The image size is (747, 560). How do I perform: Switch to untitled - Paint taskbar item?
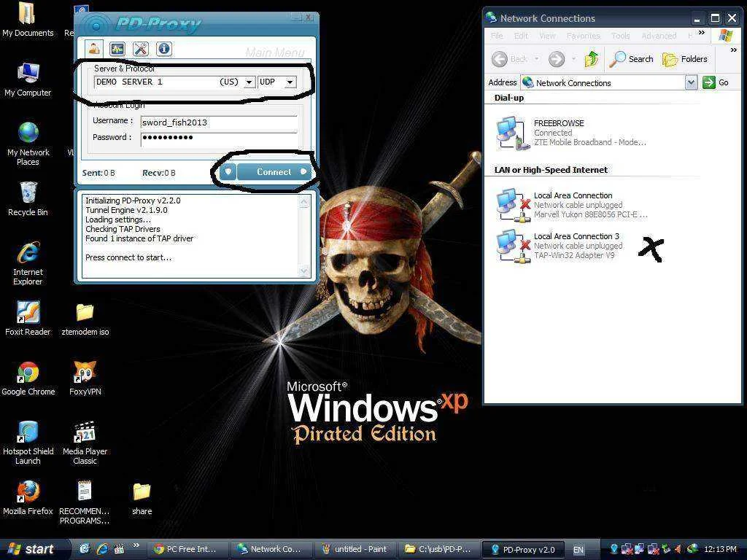(x=355, y=549)
